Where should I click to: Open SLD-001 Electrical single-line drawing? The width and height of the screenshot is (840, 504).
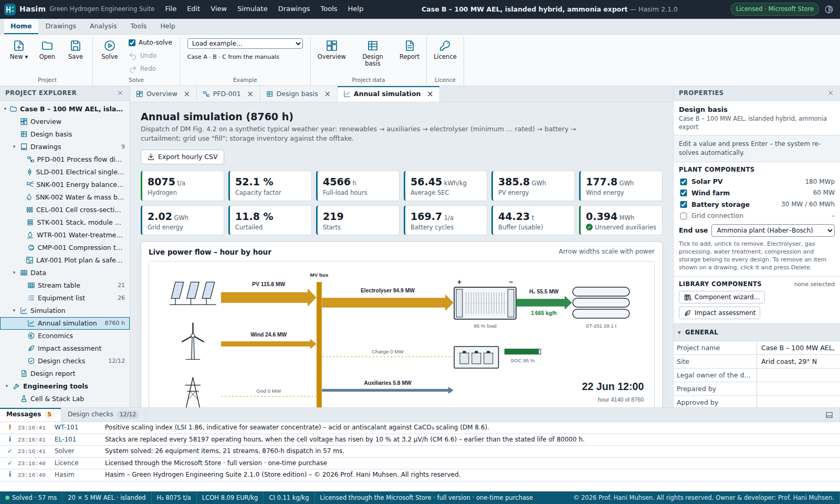[75, 172]
